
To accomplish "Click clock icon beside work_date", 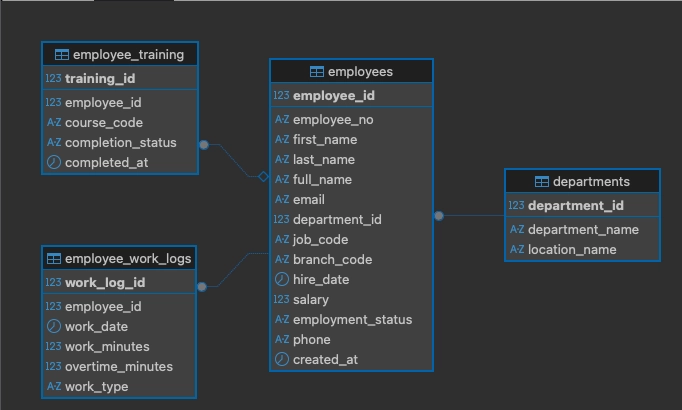I will pyautogui.click(x=53, y=326).
